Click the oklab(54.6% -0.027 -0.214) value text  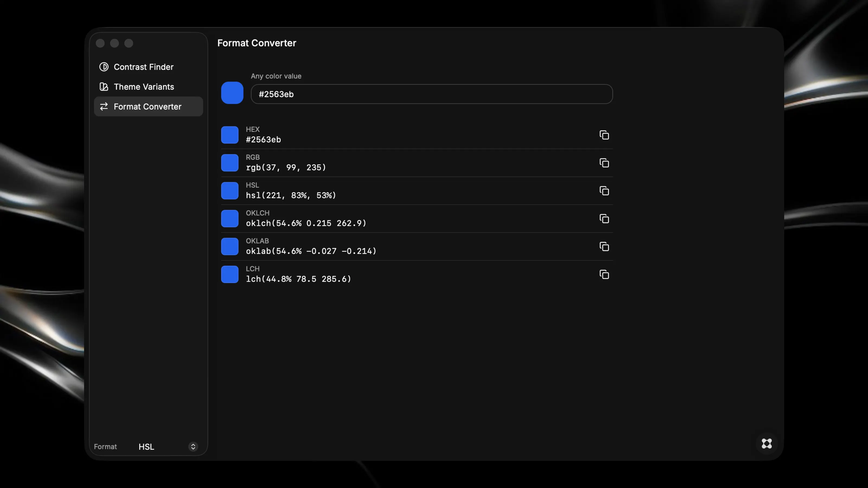pyautogui.click(x=311, y=251)
